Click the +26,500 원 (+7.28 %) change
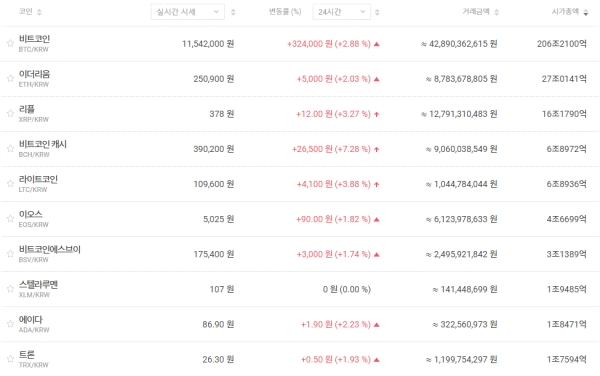The image size is (600, 376). [331, 149]
